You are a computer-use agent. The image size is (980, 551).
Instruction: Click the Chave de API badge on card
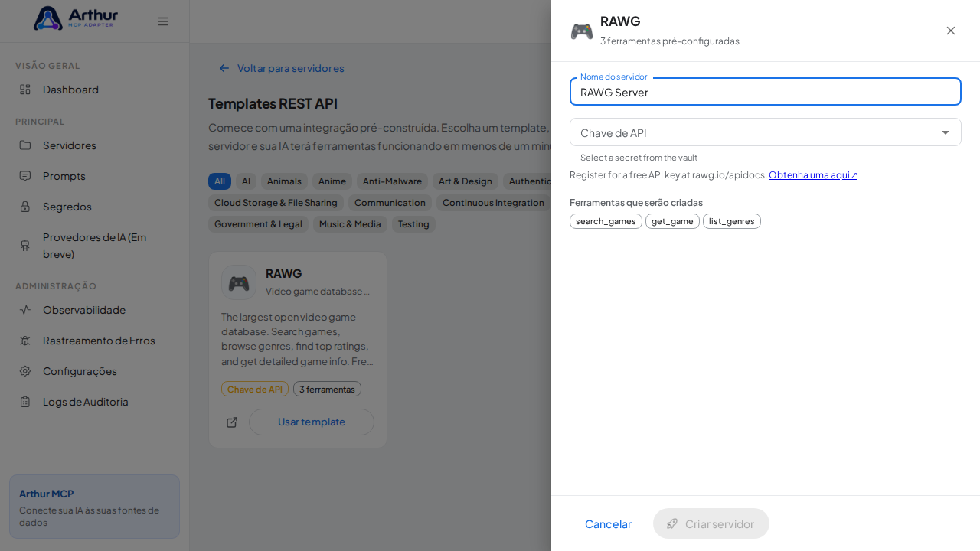click(x=255, y=389)
